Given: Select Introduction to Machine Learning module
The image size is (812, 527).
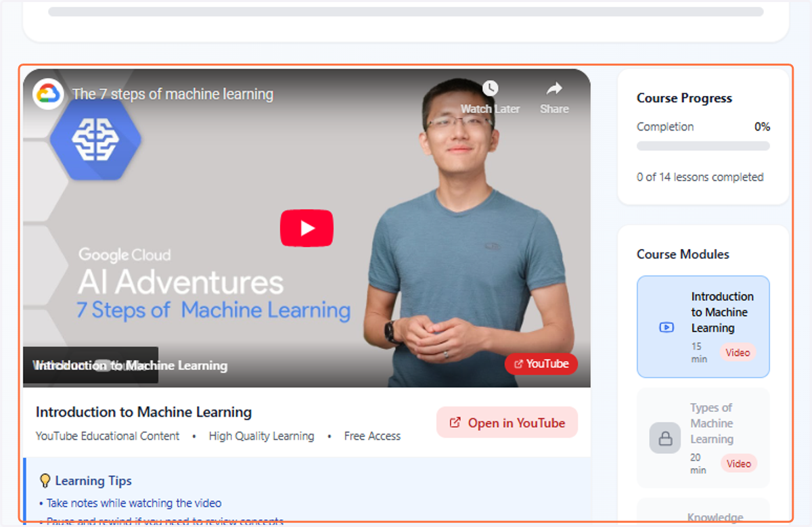Looking at the screenshot, I should click(703, 327).
